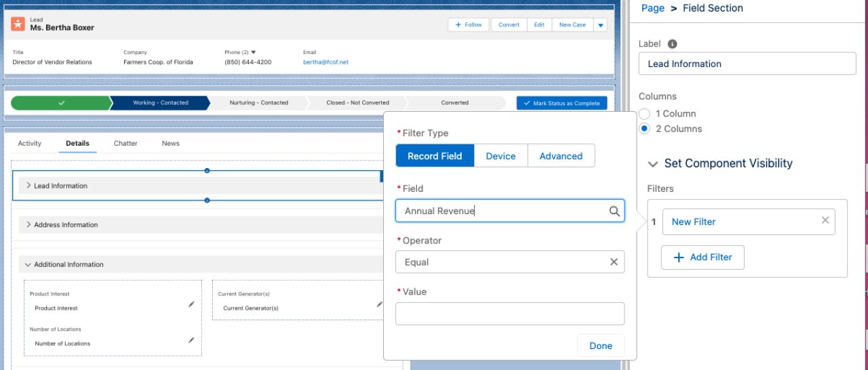The image size is (868, 370).
Task: Open the more actions dropdown beside New Case
Action: point(600,25)
